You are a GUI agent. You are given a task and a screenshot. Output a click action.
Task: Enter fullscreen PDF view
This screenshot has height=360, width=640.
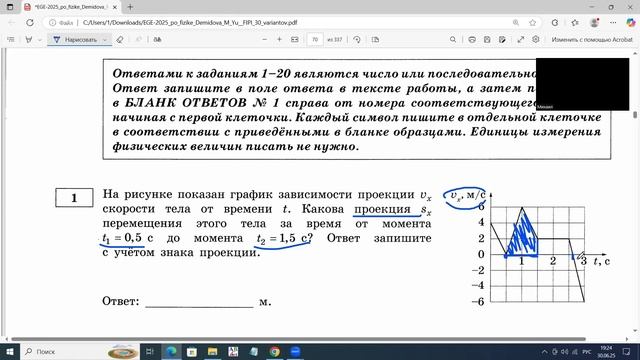click(521, 40)
